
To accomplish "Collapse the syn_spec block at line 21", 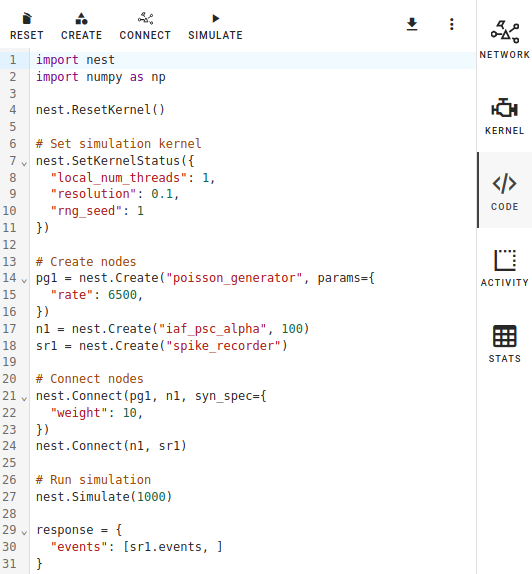I will [x=24, y=399].
